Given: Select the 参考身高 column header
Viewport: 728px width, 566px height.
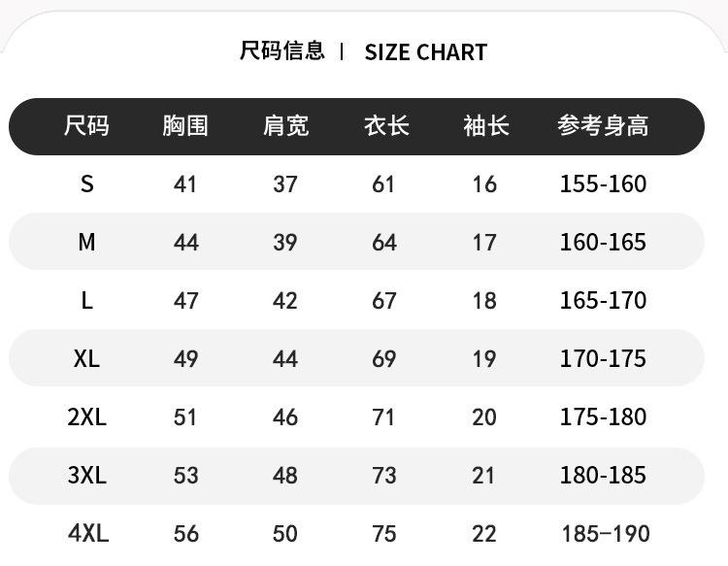Looking at the screenshot, I should point(603,126).
